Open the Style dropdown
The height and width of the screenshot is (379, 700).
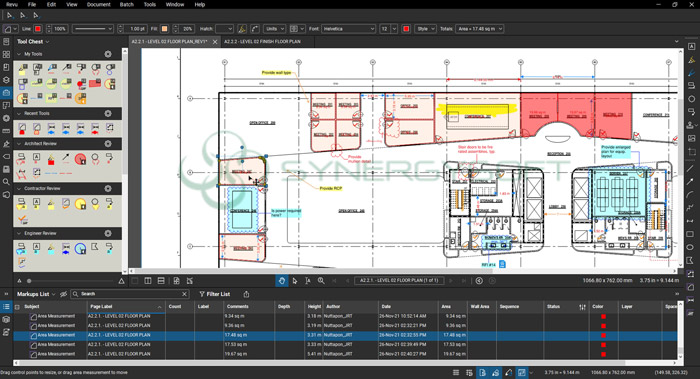pos(425,29)
